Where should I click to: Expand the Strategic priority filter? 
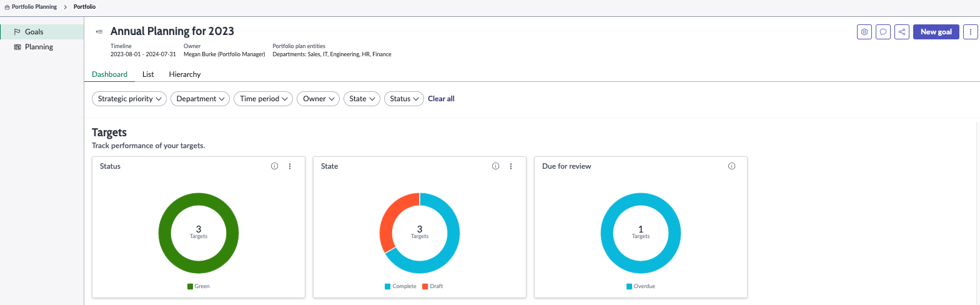pyautogui.click(x=129, y=99)
